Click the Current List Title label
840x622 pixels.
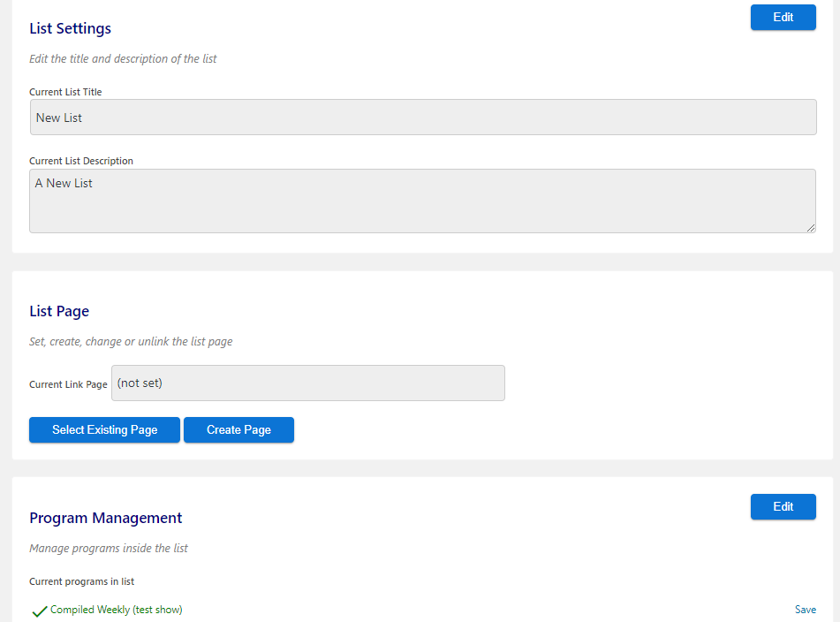65,92
